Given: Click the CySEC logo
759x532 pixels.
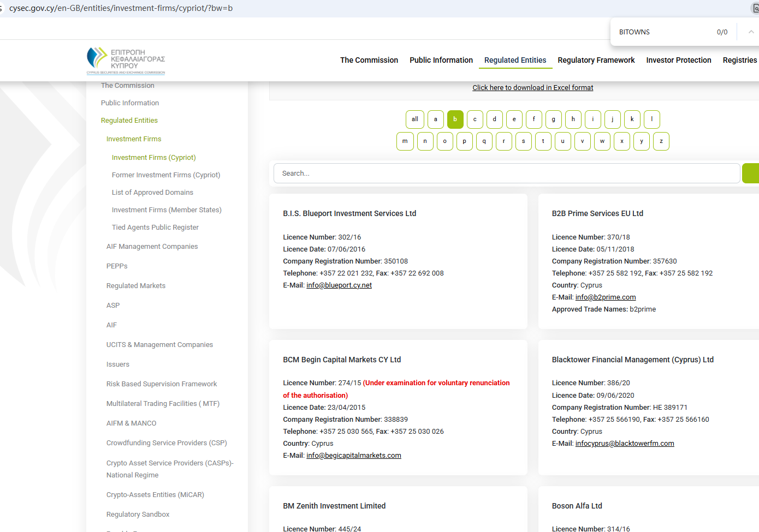Looking at the screenshot, I should [x=126, y=60].
